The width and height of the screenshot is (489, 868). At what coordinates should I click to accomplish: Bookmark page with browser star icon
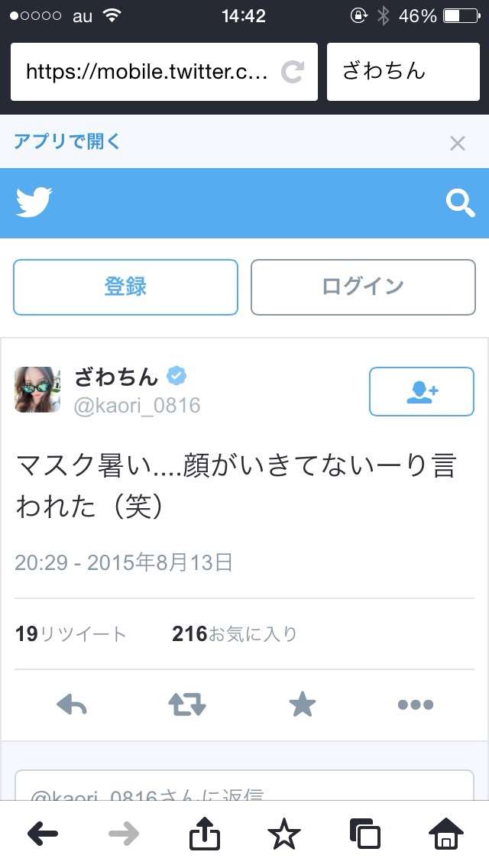(284, 833)
